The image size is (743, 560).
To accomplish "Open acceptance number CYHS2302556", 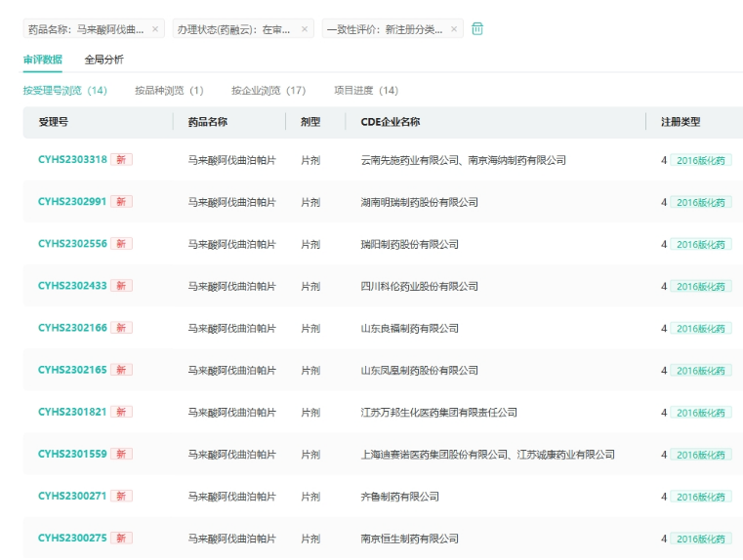I will 73,244.
